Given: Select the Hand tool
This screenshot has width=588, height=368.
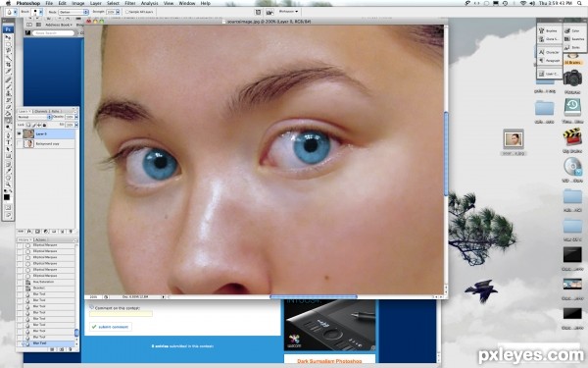Looking at the screenshot, I should tap(8, 178).
